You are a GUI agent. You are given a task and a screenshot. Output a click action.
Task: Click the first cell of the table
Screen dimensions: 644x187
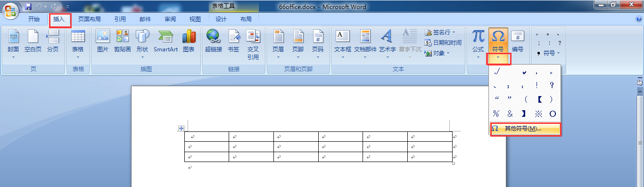tap(206, 137)
